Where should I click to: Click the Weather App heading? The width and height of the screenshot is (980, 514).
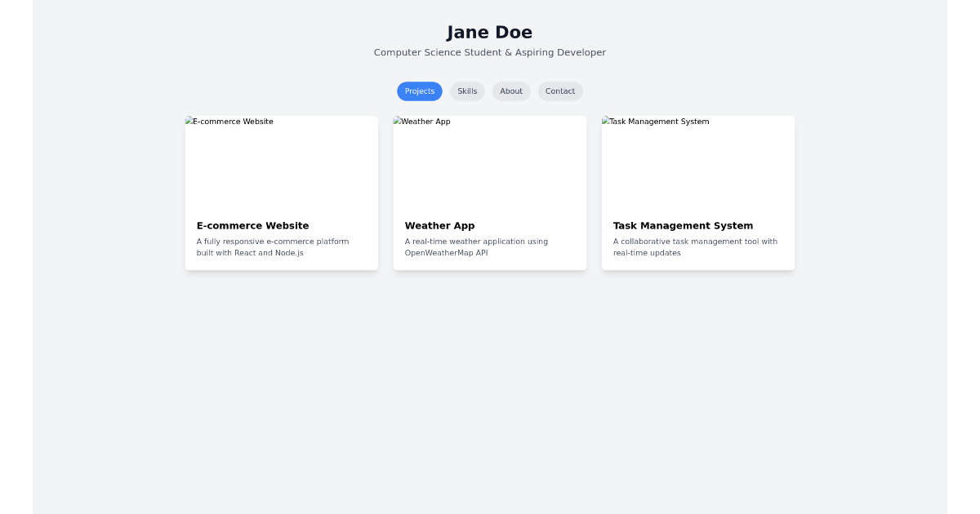(x=439, y=226)
